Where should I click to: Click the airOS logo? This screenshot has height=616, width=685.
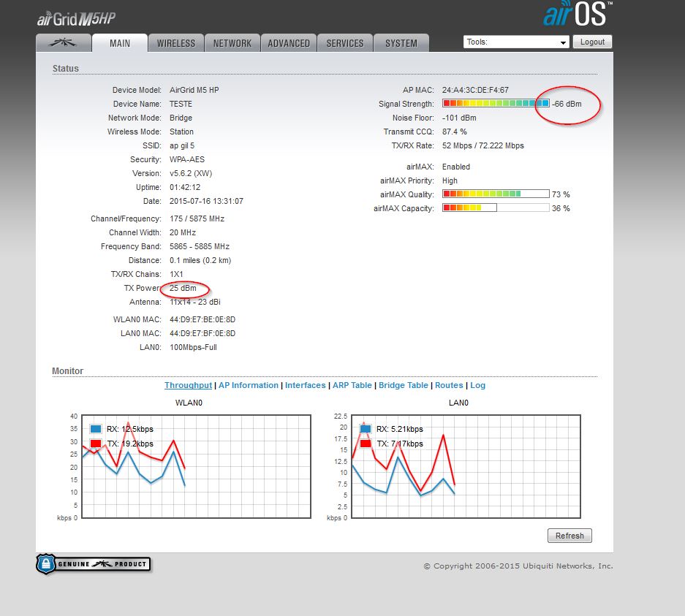click(578, 14)
